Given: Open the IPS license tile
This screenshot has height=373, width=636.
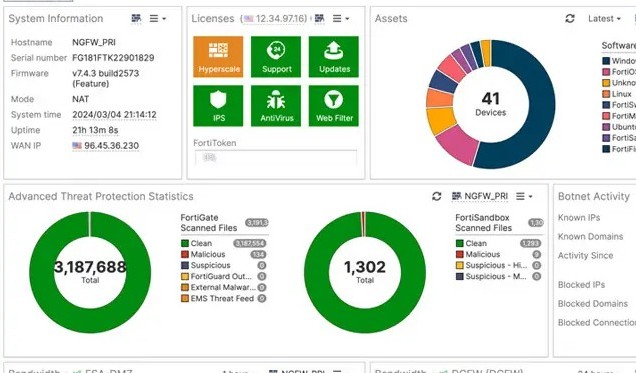Looking at the screenshot, I should point(218,106).
